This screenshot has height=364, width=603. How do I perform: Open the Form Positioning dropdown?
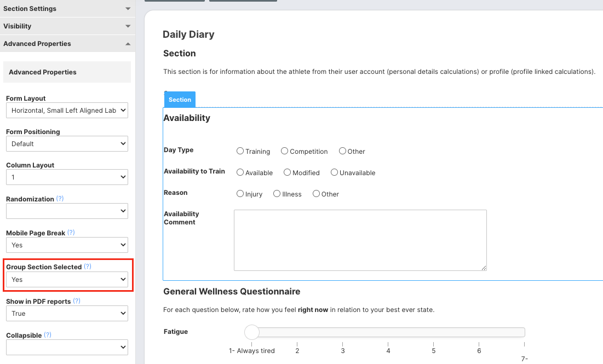click(67, 144)
